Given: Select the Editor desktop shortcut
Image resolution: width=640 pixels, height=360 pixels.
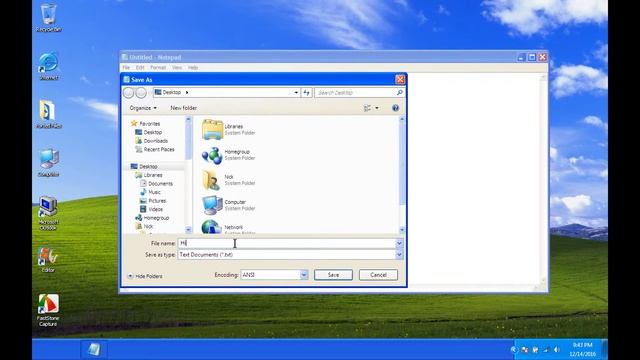Looking at the screenshot, I should coord(48,260).
